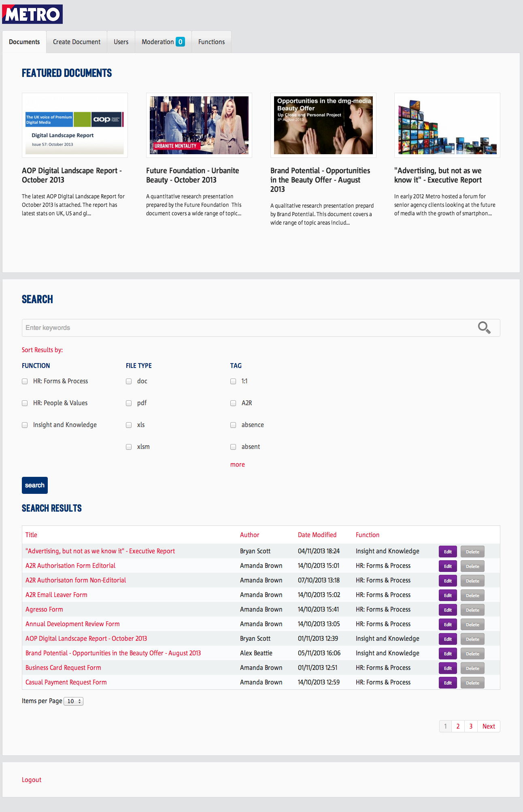
Task: Open Agresso Form document
Action: tap(44, 609)
